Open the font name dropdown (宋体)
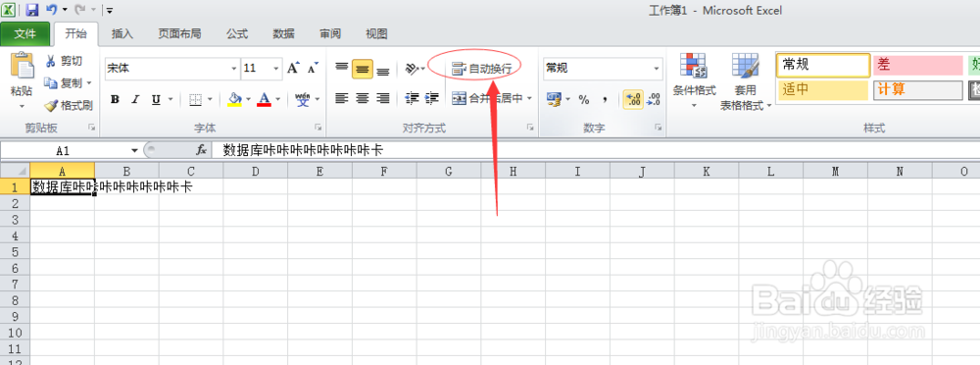The image size is (980, 365). [x=234, y=69]
